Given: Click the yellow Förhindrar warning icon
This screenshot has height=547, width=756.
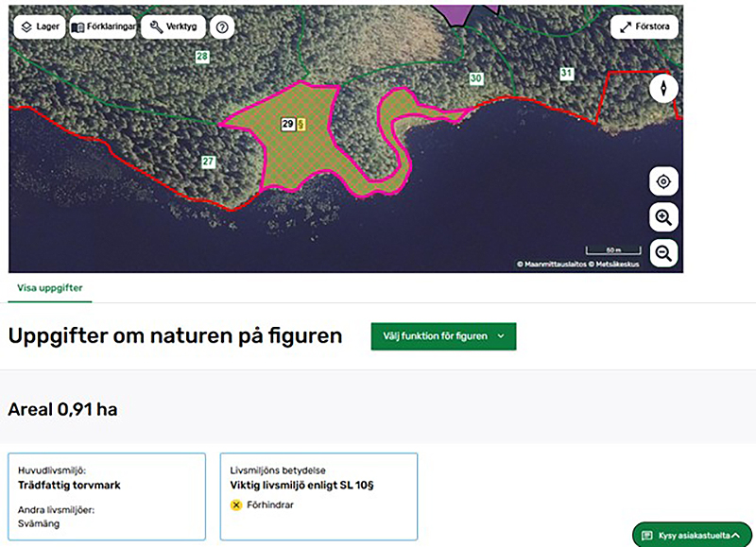Looking at the screenshot, I should point(236,505).
